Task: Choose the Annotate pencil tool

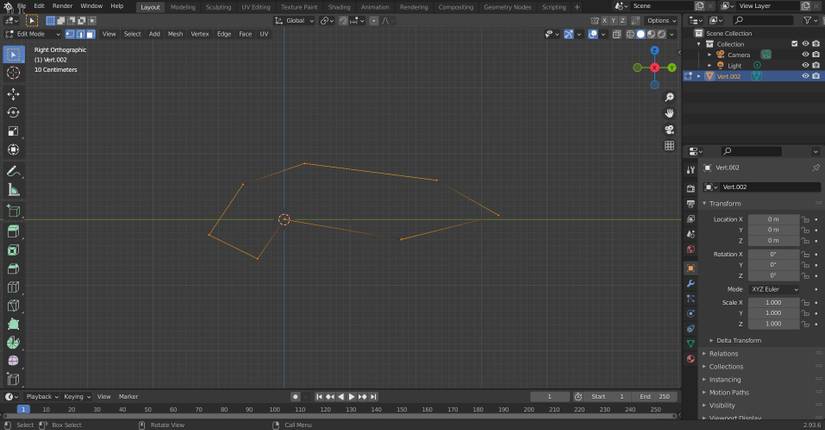Action: pyautogui.click(x=13, y=171)
